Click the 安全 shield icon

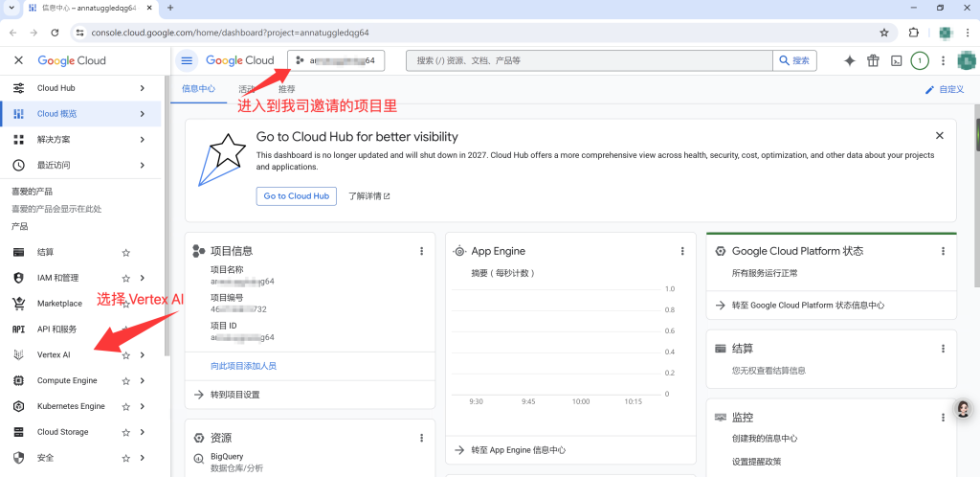tap(19, 458)
